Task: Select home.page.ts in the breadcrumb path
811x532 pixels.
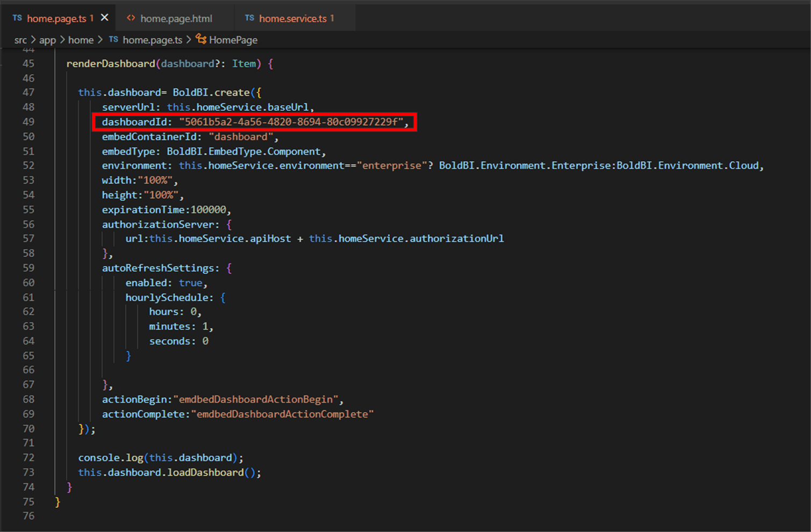Action: coord(152,40)
